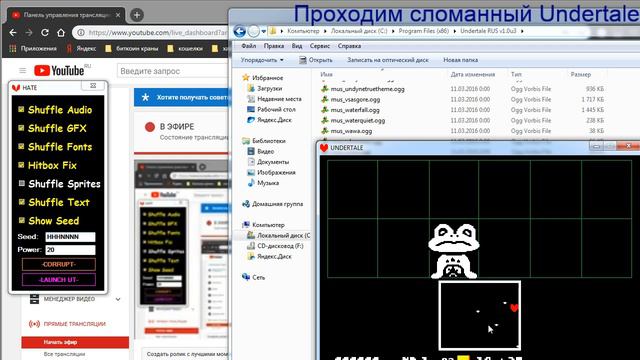Open Рабочий стол in Explorer sidebar
640x360 pixels.
(x=276, y=109)
